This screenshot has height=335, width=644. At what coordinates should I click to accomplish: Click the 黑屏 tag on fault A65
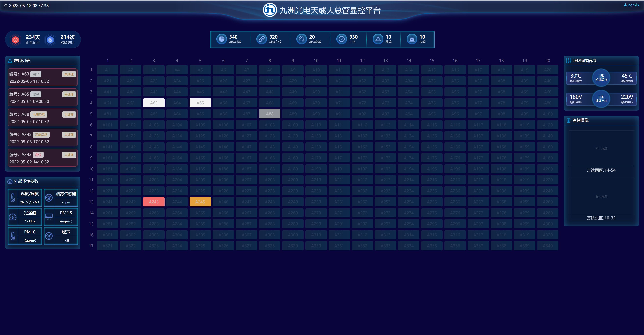point(36,94)
